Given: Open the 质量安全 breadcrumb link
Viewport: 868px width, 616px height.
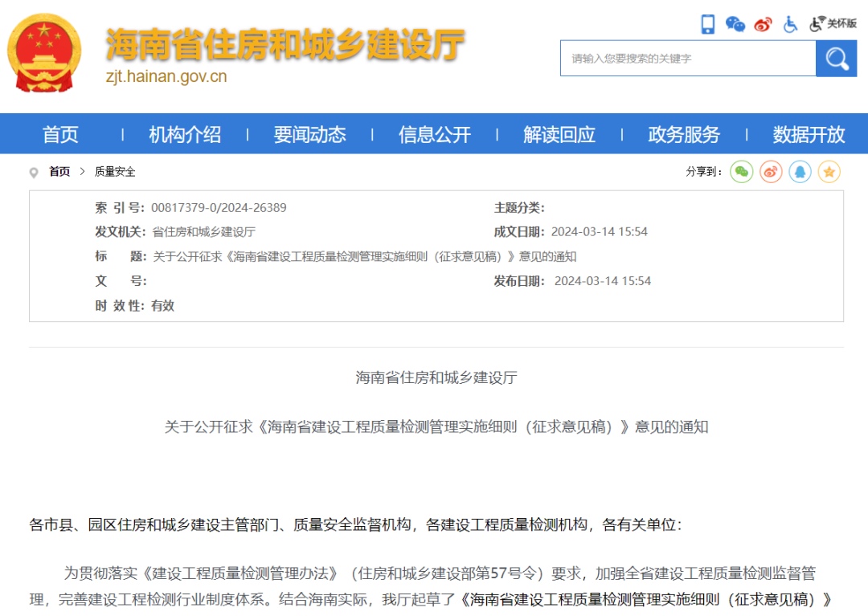Looking at the screenshot, I should (116, 171).
